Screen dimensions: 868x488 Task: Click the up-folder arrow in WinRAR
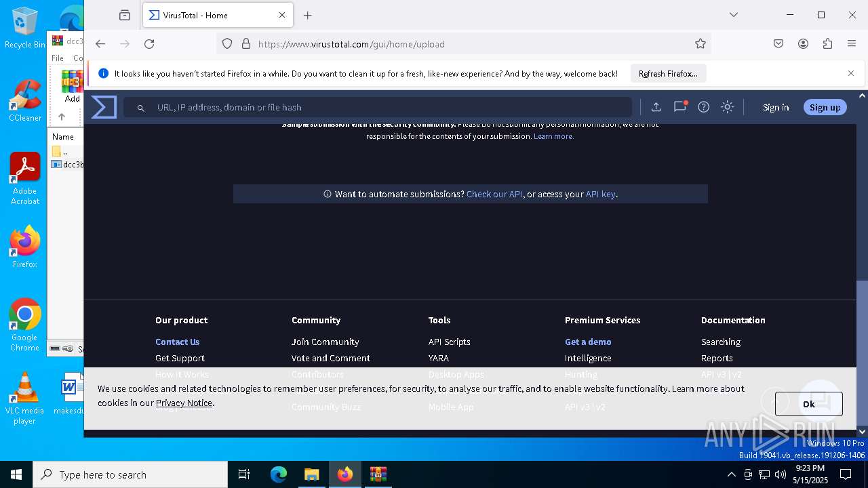61,117
